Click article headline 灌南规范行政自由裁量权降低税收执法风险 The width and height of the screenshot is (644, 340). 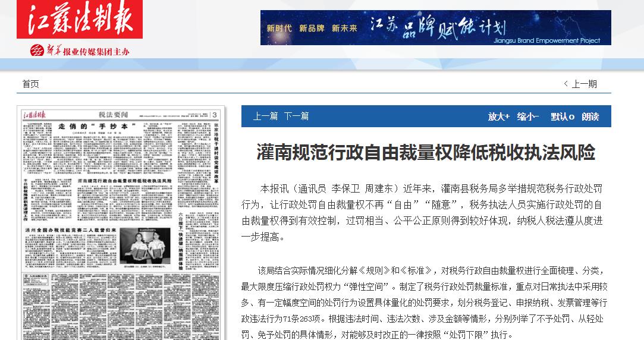coord(426,152)
